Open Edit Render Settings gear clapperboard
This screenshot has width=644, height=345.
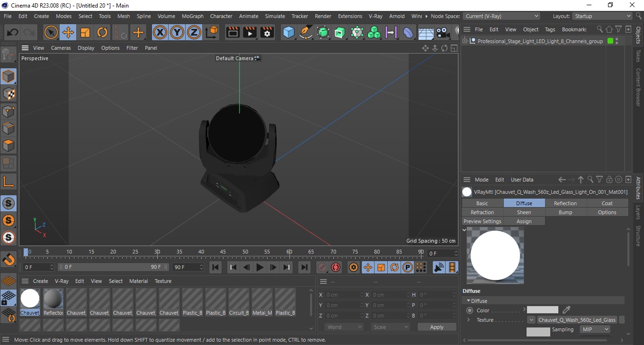click(x=268, y=32)
